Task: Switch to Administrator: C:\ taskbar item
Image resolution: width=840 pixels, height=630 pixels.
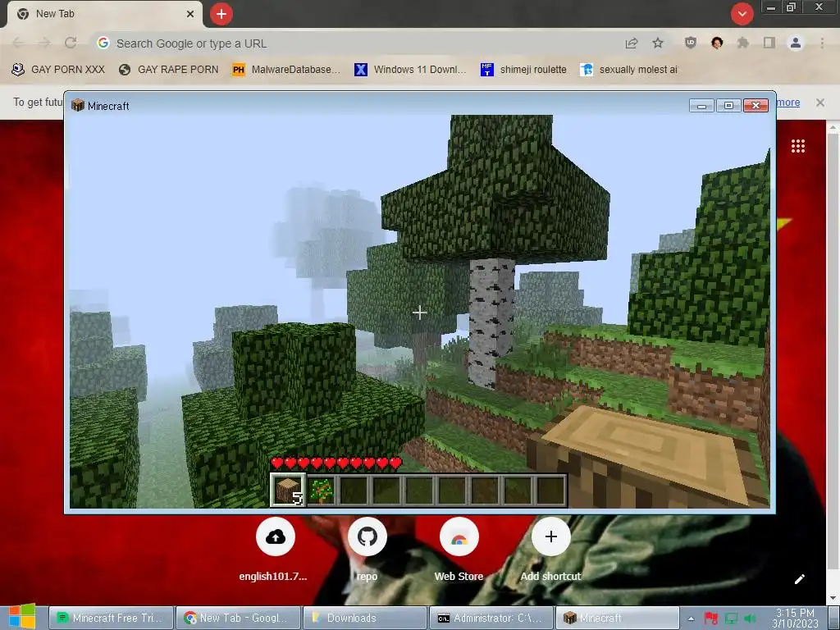Action: pyautogui.click(x=492, y=618)
